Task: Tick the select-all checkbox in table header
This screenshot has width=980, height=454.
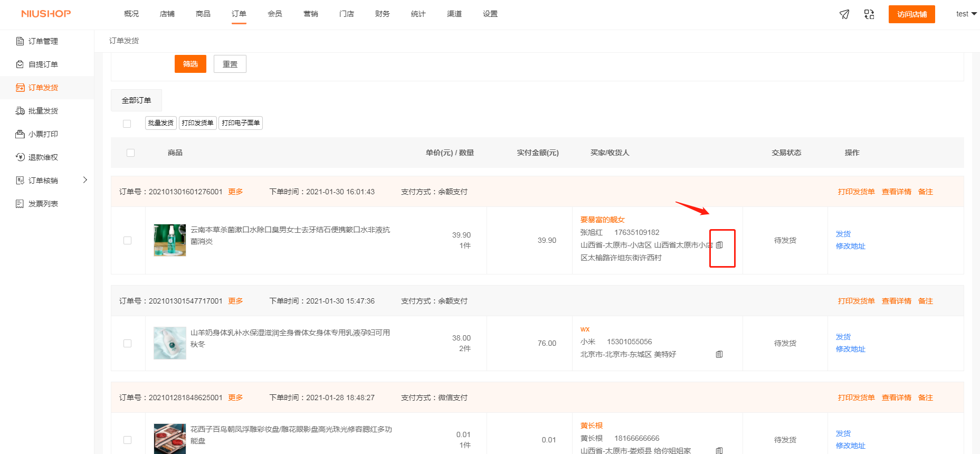Action: [x=131, y=153]
